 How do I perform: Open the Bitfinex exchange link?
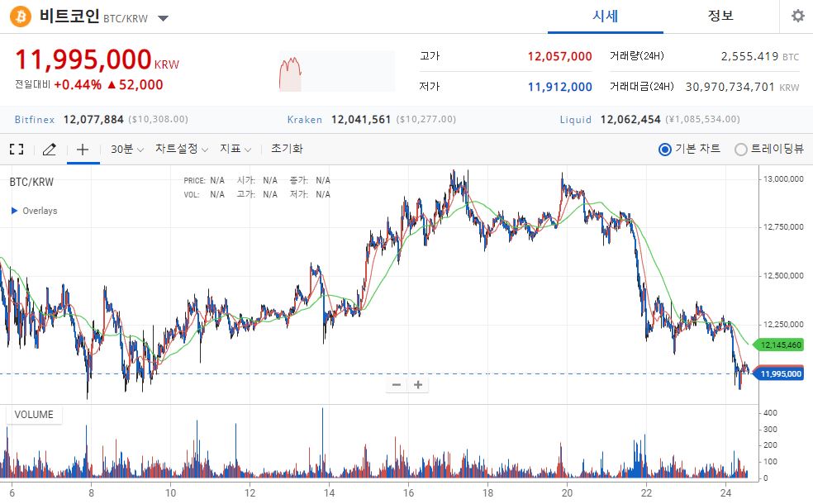pyautogui.click(x=34, y=119)
